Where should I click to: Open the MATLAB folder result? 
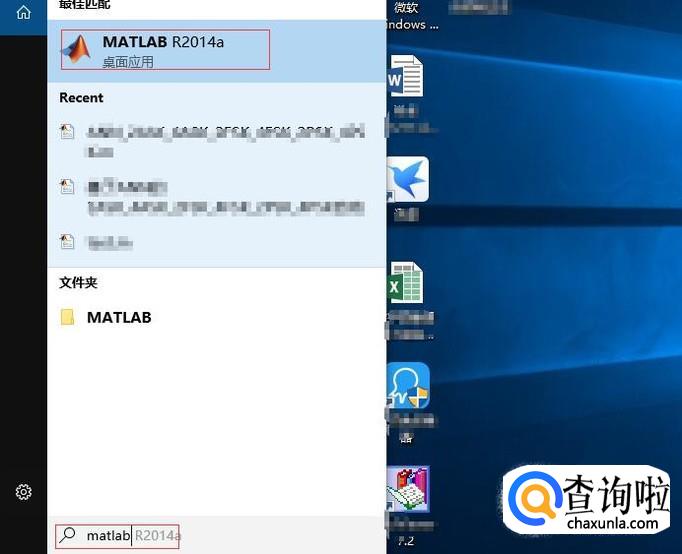coord(217,317)
